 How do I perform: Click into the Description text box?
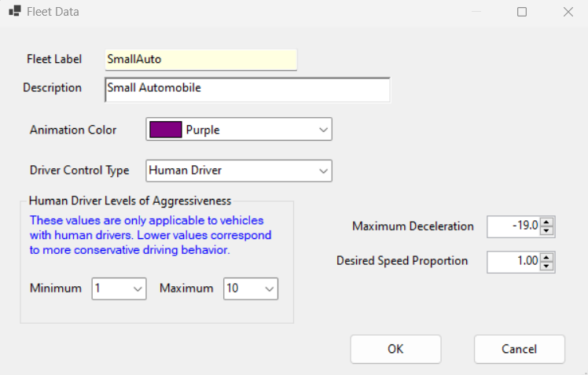(248, 90)
